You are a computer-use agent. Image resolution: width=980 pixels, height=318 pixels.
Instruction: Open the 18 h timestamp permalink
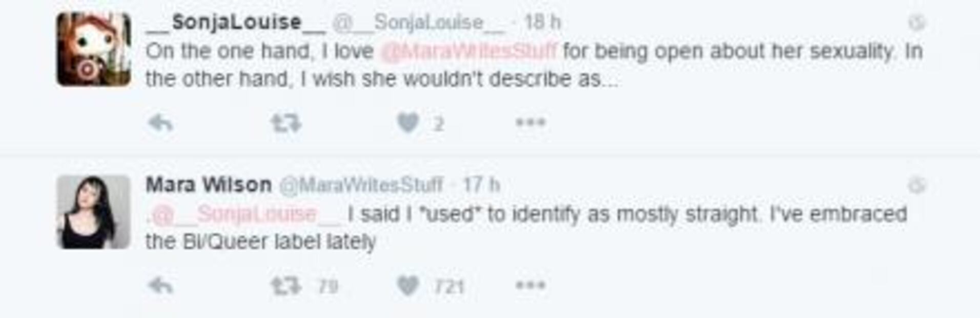tap(543, 23)
